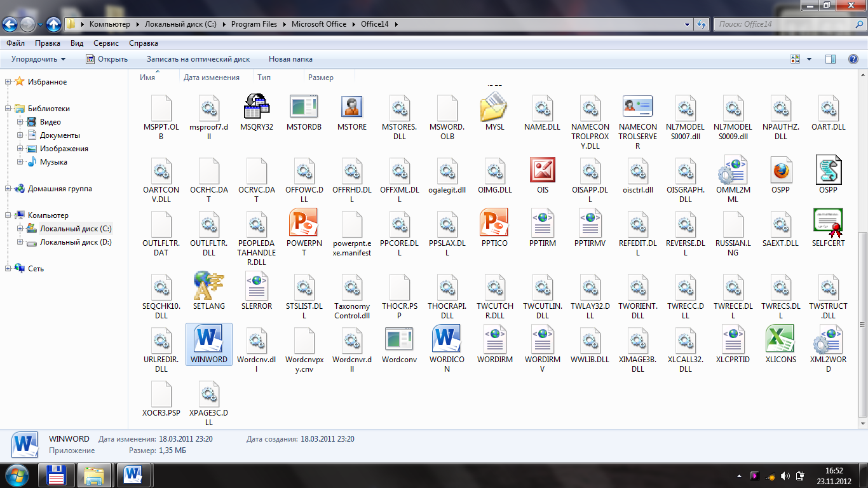This screenshot has height=488, width=868.
Task: Click the SETLANG language settings icon
Action: [x=208, y=286]
